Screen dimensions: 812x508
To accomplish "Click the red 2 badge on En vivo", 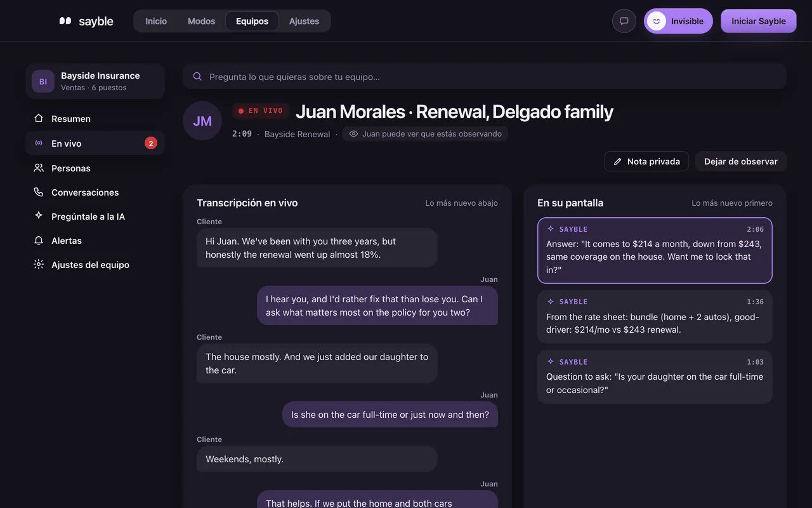I will coord(151,144).
